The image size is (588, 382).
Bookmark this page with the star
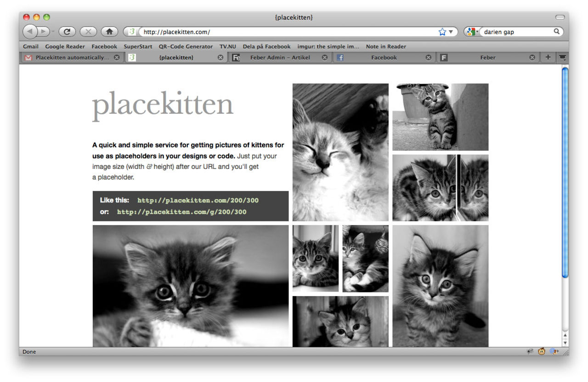[442, 32]
